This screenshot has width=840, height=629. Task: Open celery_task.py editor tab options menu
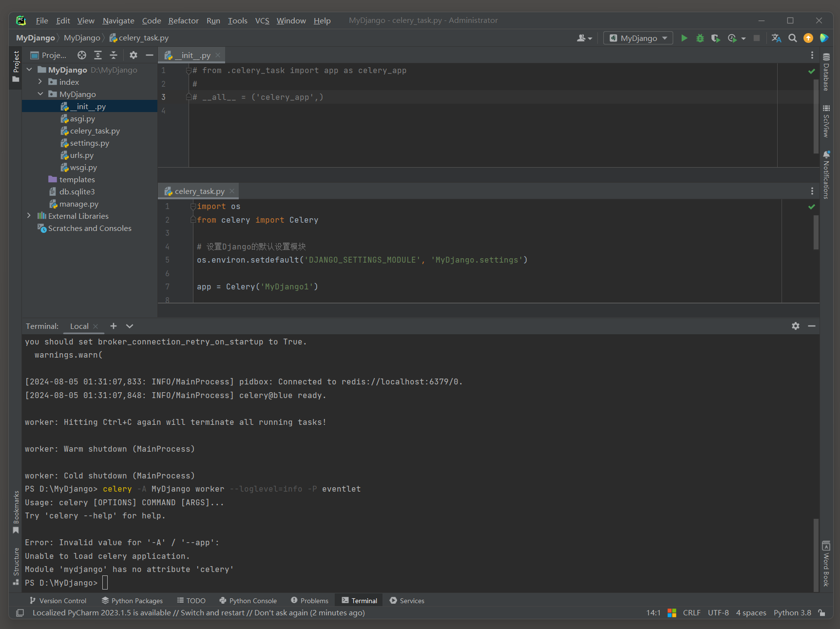(812, 191)
